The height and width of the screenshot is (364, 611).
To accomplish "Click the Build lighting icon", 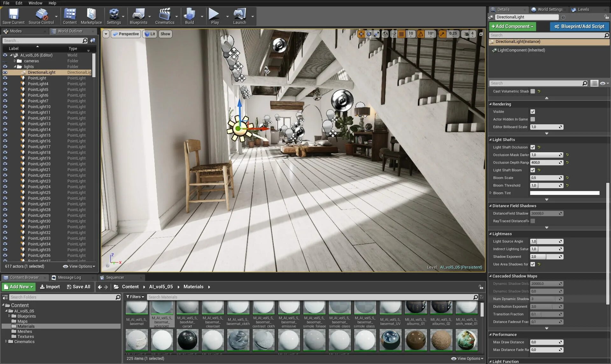I will tap(189, 16).
